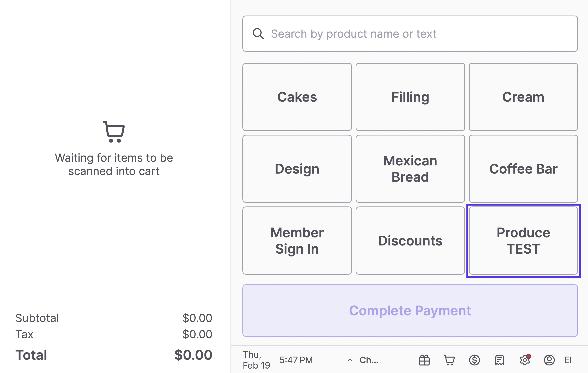Open the Filling category

pyautogui.click(x=410, y=97)
